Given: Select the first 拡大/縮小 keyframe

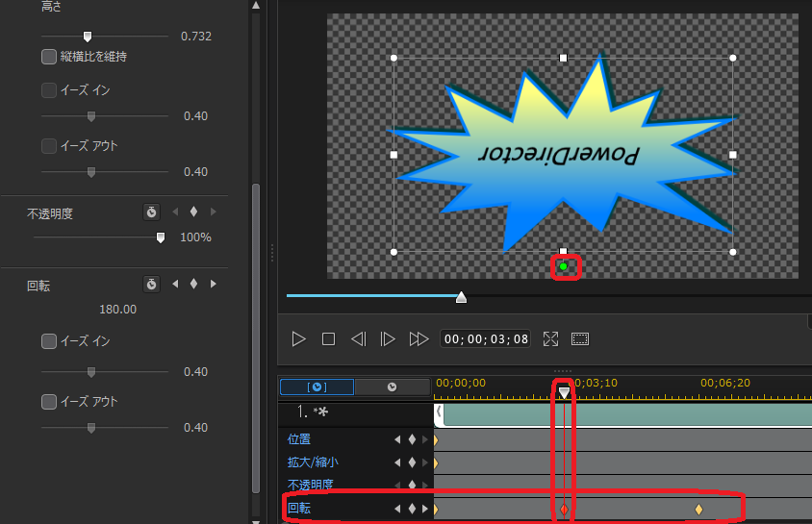Looking at the screenshot, I should pos(436,463).
